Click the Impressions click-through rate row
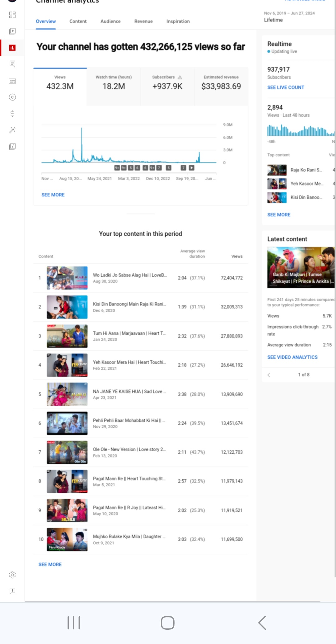 pyautogui.click(x=300, y=330)
